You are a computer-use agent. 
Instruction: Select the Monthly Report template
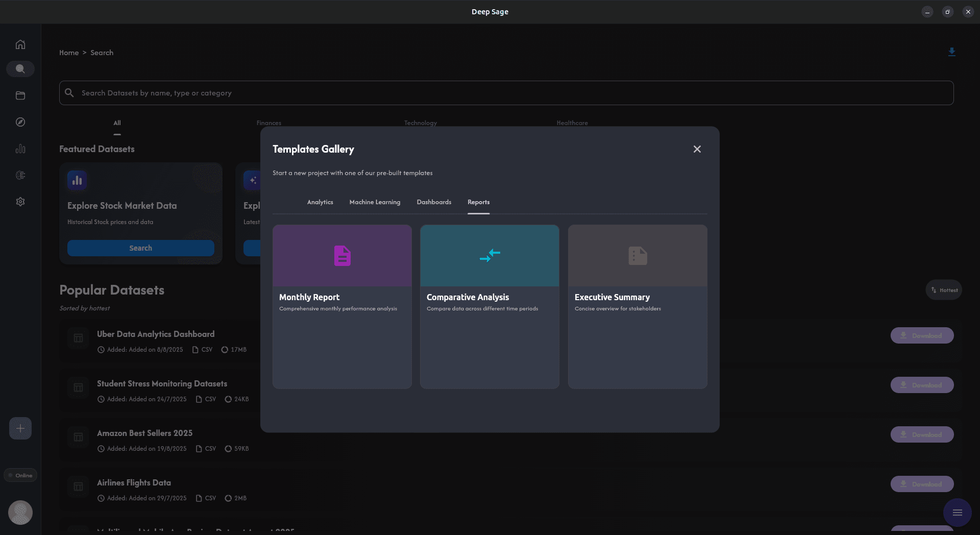pyautogui.click(x=342, y=306)
